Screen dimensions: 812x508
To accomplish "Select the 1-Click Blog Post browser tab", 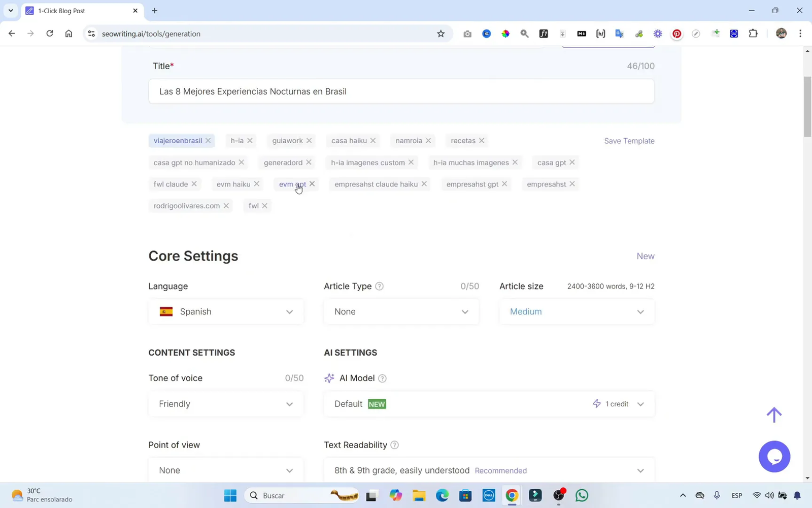I will click(62, 10).
